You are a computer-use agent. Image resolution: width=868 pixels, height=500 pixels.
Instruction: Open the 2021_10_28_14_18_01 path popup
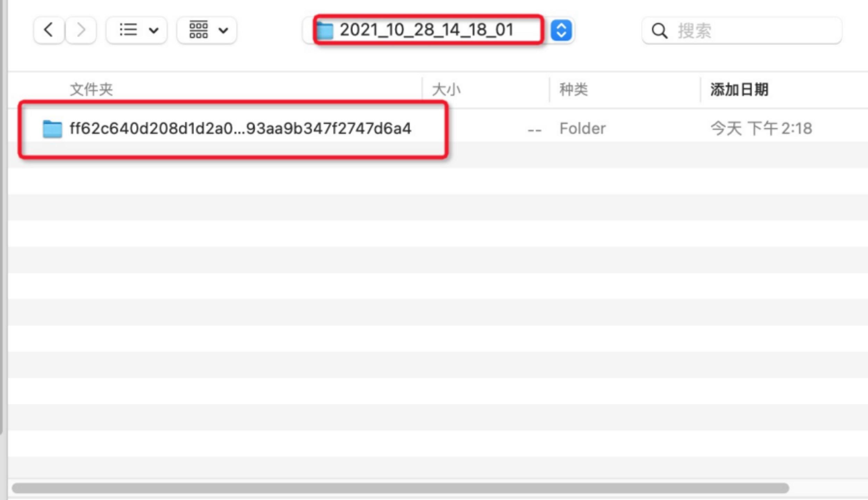click(x=426, y=30)
